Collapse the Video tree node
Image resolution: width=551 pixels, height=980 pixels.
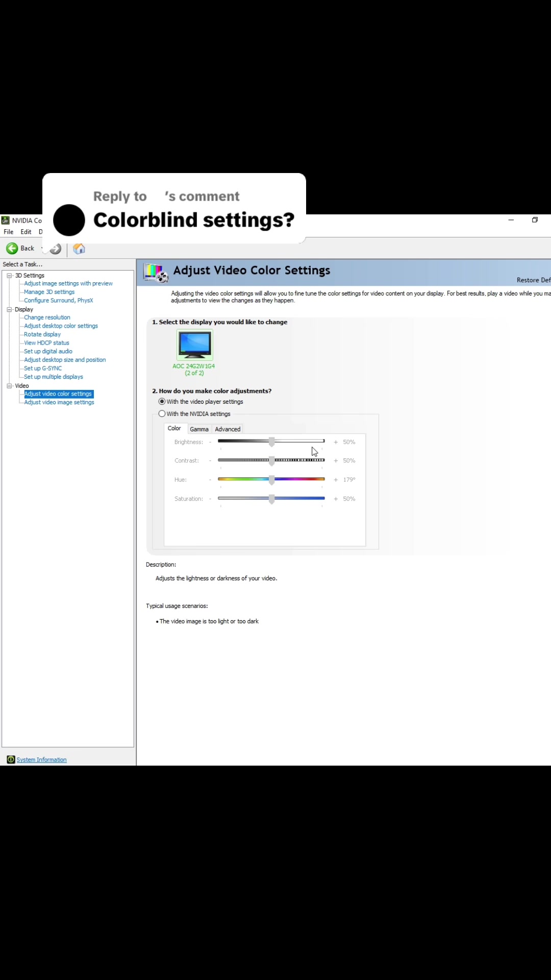(x=9, y=386)
